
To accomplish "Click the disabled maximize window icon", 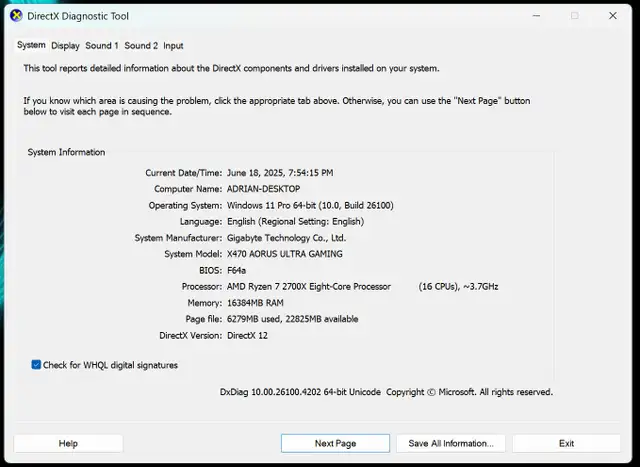I will [575, 16].
